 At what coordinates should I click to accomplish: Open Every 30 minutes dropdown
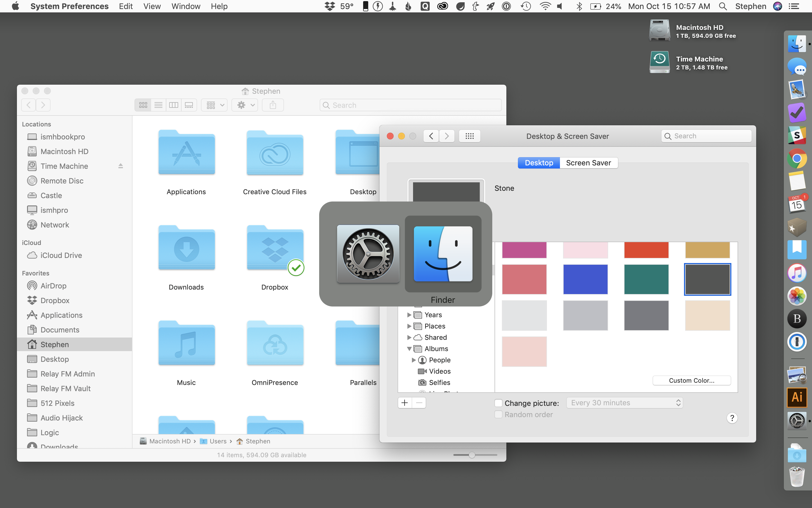(625, 403)
